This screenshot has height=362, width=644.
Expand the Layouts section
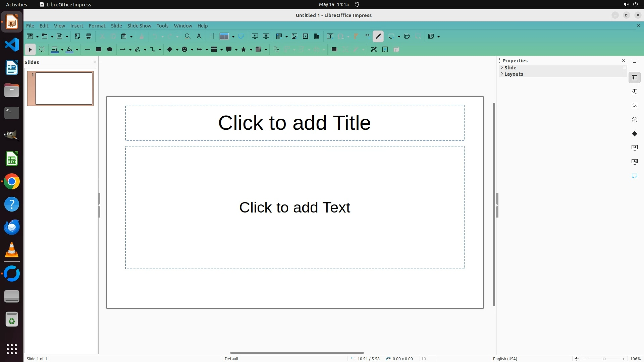[x=514, y=74]
